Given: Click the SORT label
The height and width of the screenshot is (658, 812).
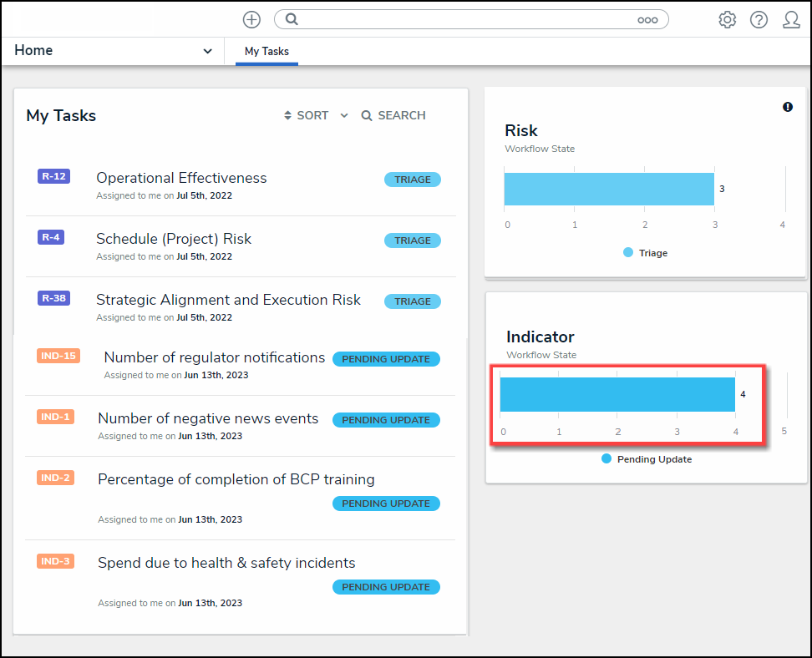Looking at the screenshot, I should (x=312, y=115).
